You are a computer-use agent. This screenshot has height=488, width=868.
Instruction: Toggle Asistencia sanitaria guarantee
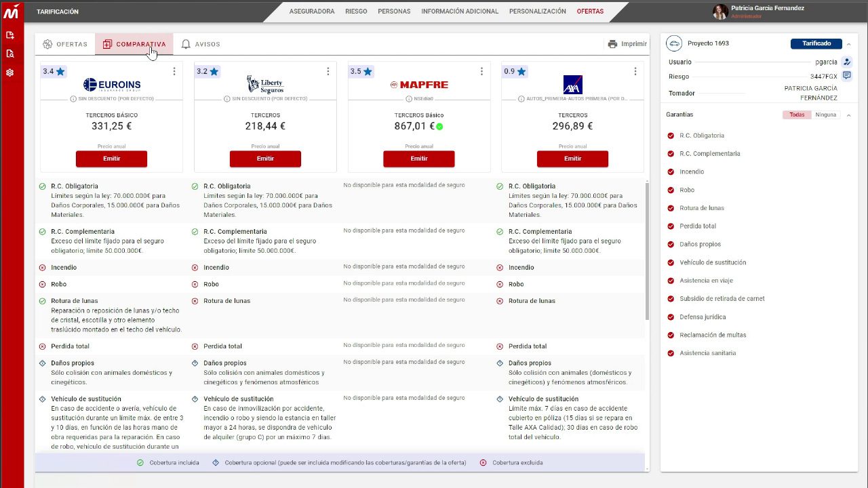coord(671,353)
